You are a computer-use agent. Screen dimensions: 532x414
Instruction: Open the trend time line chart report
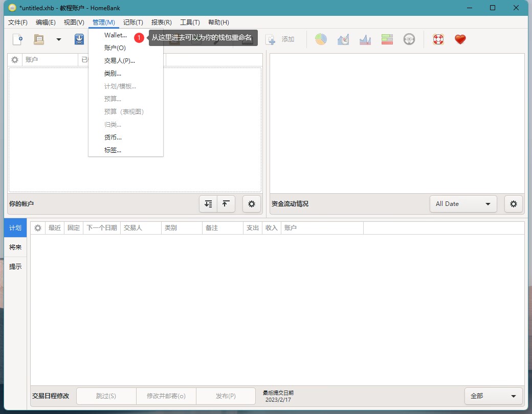[x=343, y=39]
